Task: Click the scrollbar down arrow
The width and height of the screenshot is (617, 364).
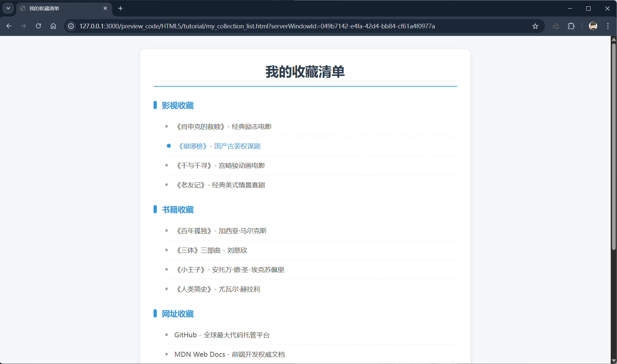Action: pos(614,361)
